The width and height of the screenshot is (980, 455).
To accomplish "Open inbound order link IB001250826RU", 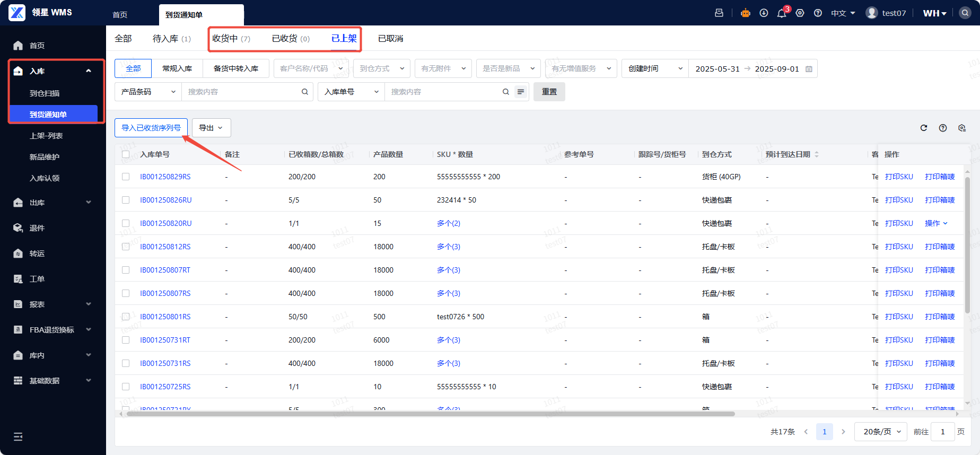I will pyautogui.click(x=166, y=200).
